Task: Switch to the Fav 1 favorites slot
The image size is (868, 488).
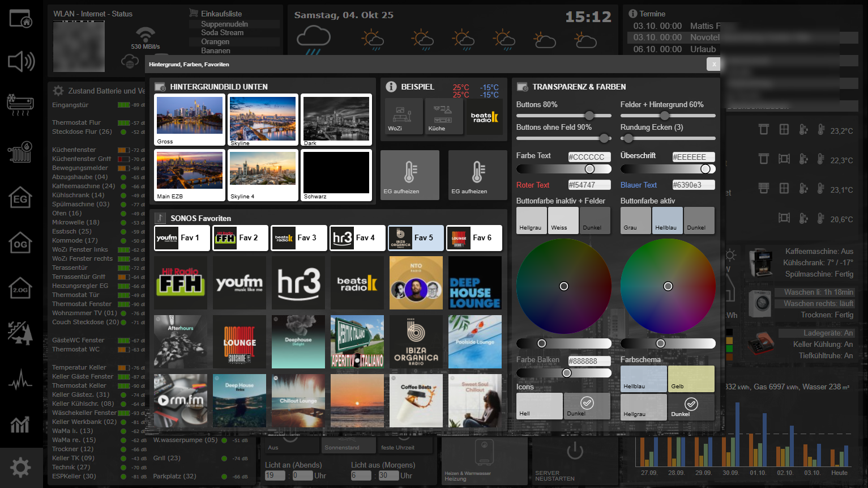Action: click(x=181, y=238)
